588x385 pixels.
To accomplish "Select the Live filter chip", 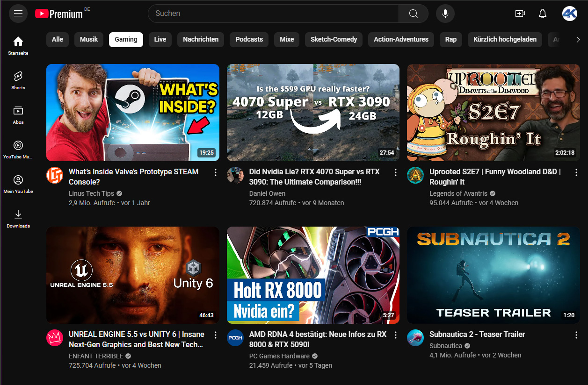I will (x=160, y=40).
